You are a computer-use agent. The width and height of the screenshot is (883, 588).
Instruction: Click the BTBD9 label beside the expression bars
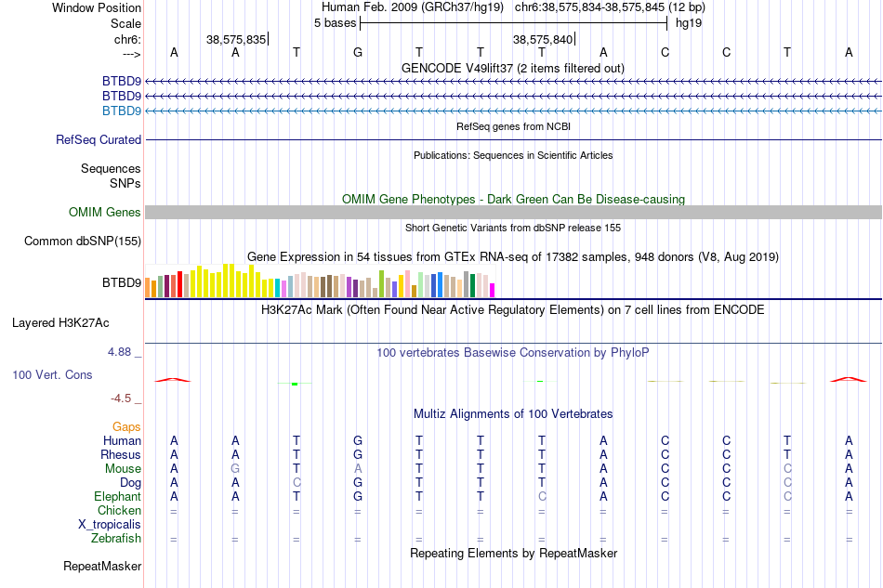(122, 282)
